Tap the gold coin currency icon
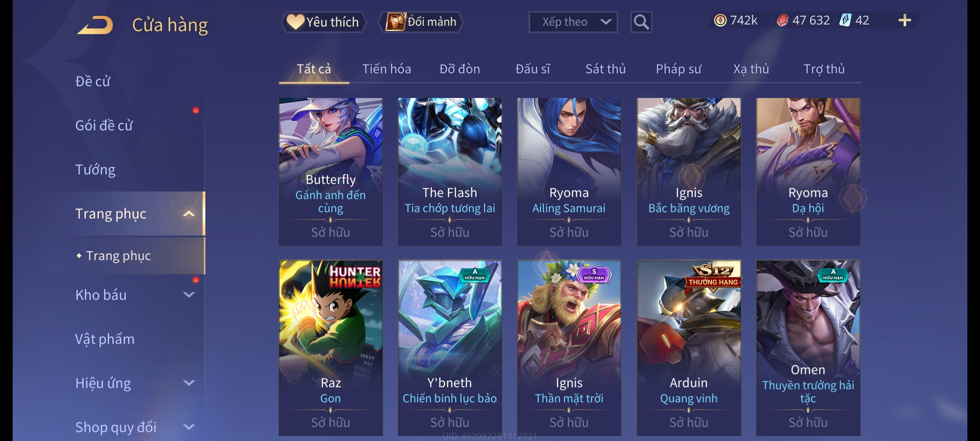The height and width of the screenshot is (441, 980). [720, 20]
